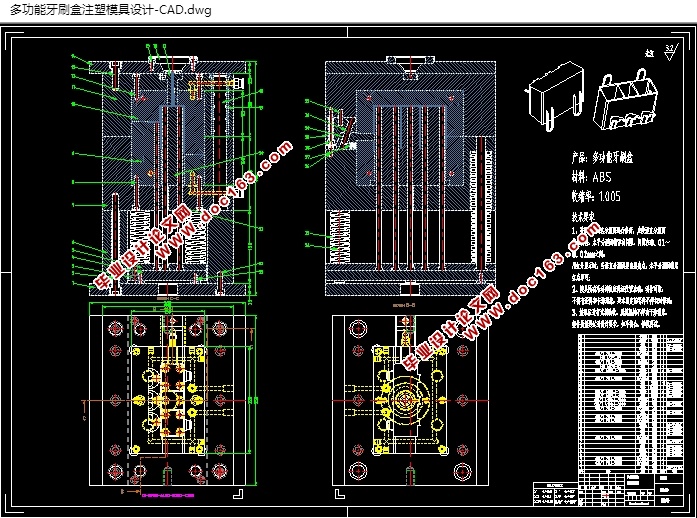This screenshot has height=518, width=697.
Task: Select the ABS material text
Action: click(x=602, y=177)
